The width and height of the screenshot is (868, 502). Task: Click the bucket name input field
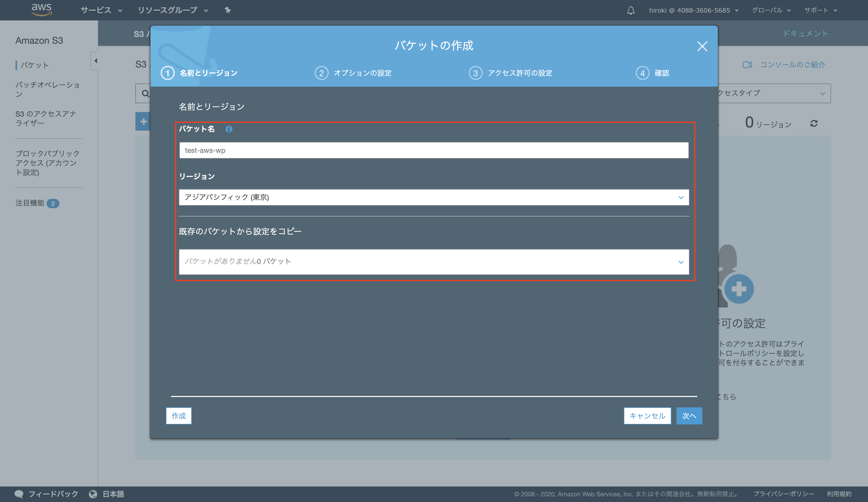(x=434, y=150)
